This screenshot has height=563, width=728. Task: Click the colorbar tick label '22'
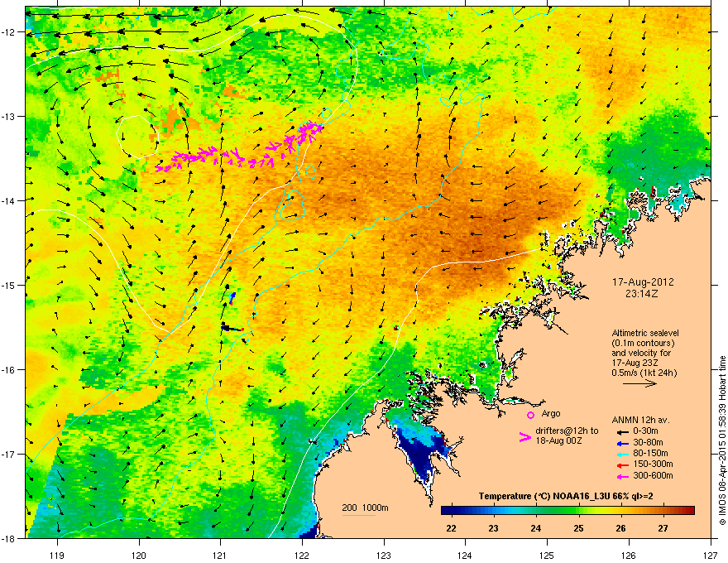(x=451, y=528)
